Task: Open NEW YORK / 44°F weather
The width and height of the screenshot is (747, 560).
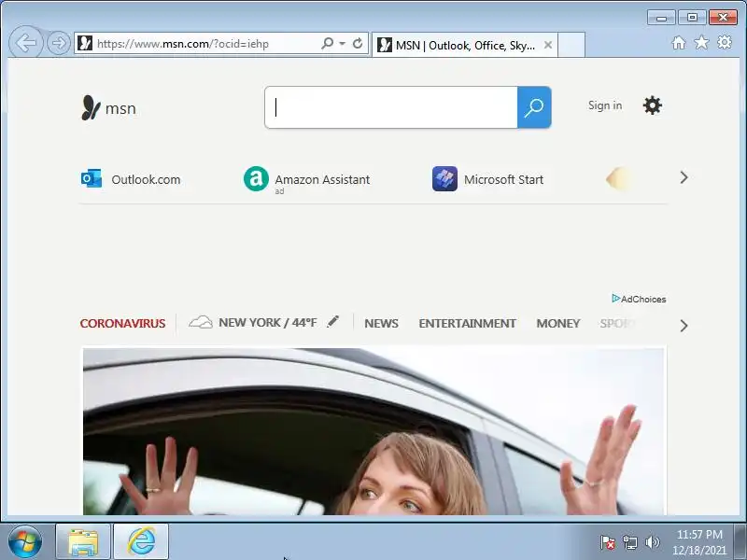Action: 267,322
